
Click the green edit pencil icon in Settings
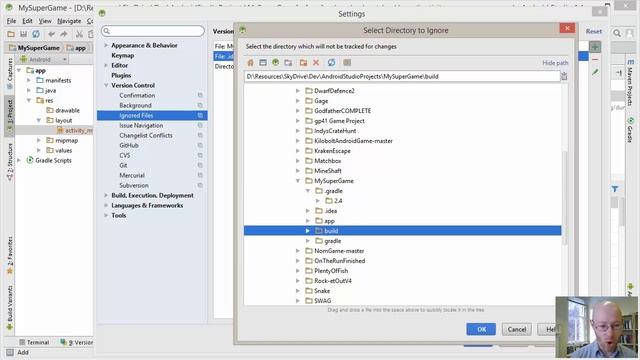[595, 72]
